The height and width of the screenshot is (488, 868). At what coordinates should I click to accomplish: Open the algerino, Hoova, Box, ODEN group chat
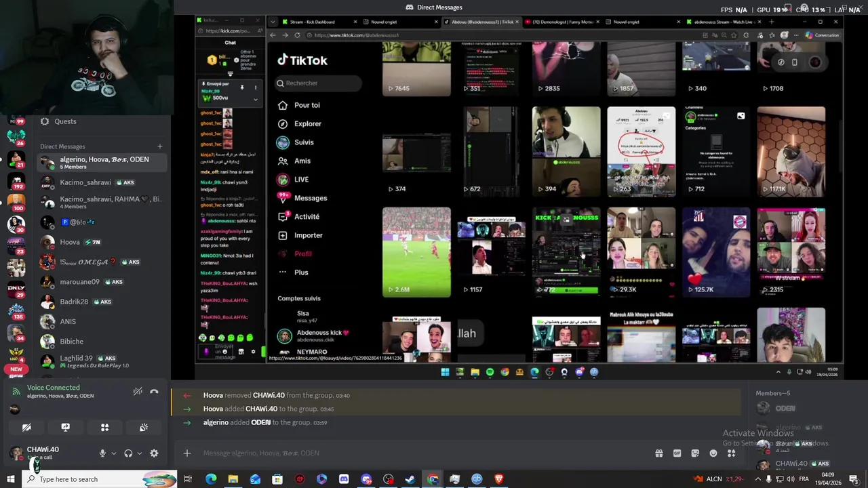click(x=102, y=163)
